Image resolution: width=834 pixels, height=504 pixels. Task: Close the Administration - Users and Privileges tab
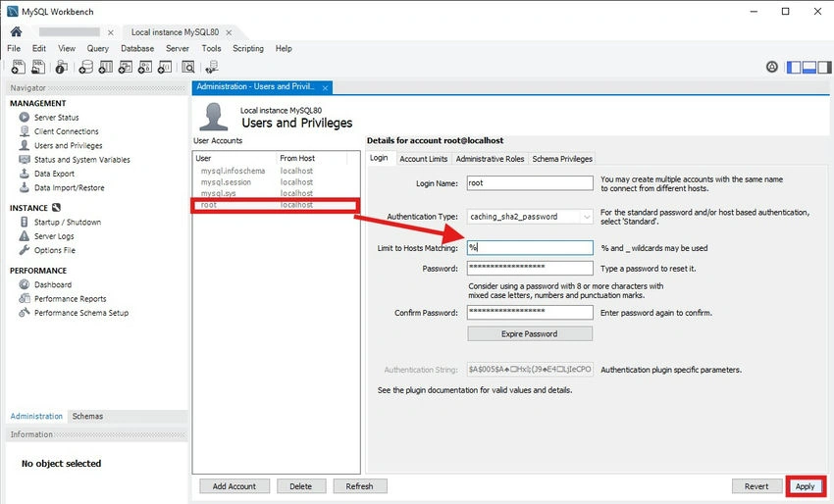click(x=325, y=87)
